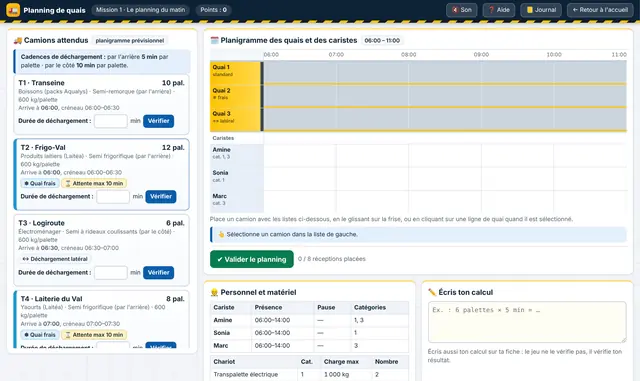Click the Marc cariste row label
This screenshot has height=381, width=640.
237,200
